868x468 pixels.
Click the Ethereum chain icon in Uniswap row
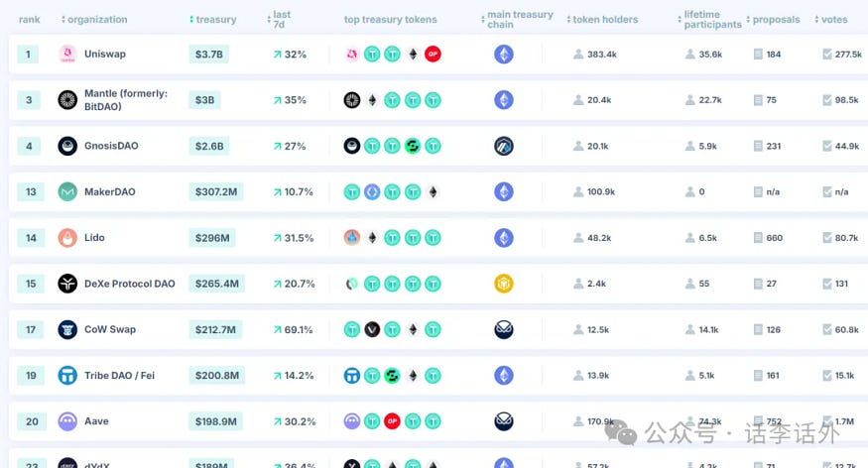pos(504,55)
